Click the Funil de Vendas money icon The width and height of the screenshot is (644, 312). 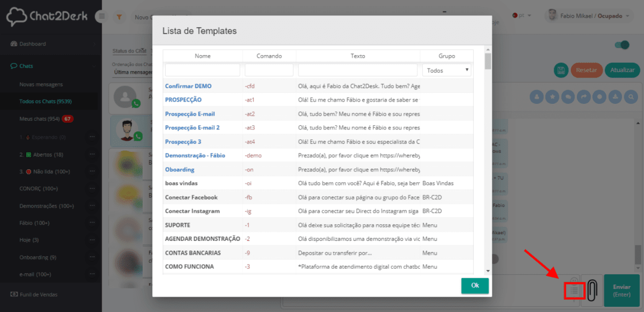(14, 295)
